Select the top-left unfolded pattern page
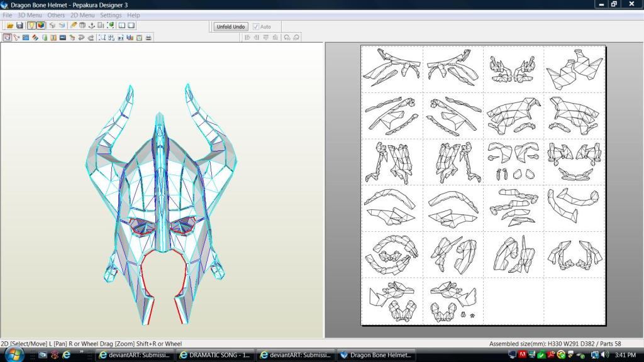Image resolution: width=644 pixels, height=362 pixels. pyautogui.click(x=392, y=69)
